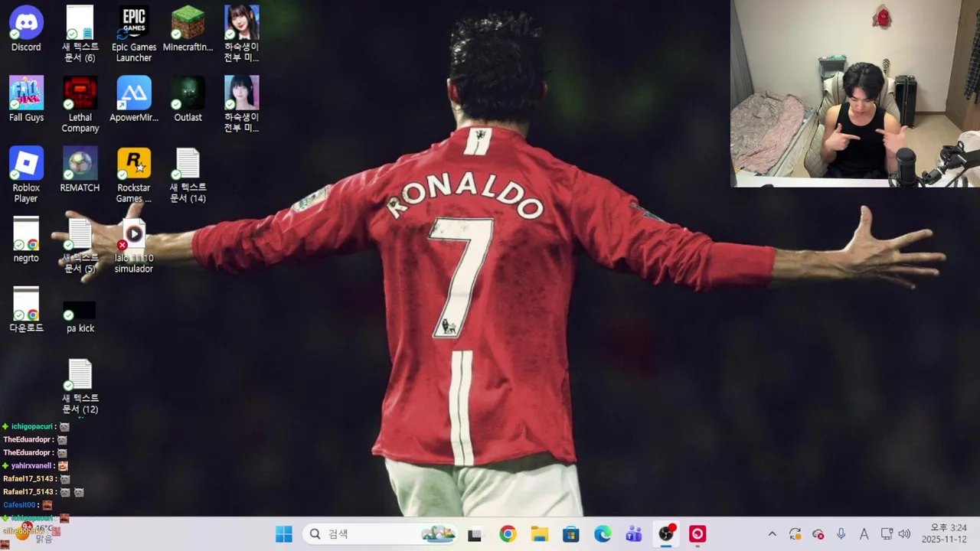Open 새 텍스트 문서 (5) file
980x551 pixels.
pyautogui.click(x=80, y=245)
